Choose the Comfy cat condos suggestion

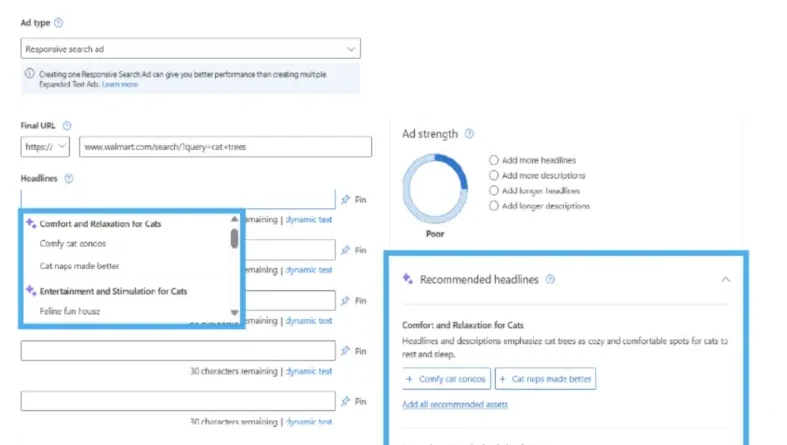pos(73,244)
